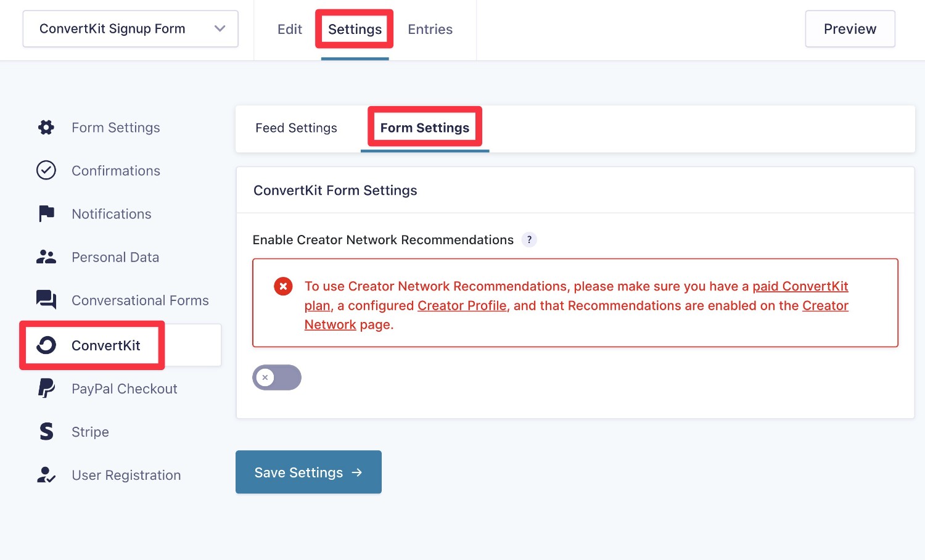Open the ConvertKit Signup Form dropdown
Viewport: 925px width, 560px height.
[131, 29]
